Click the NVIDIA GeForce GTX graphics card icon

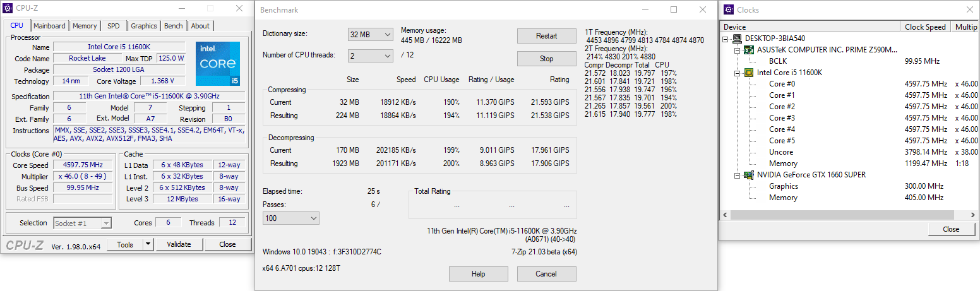pyautogui.click(x=749, y=175)
